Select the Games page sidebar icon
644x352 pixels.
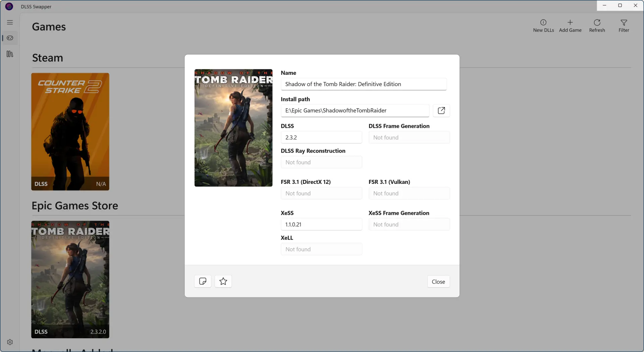tap(10, 38)
